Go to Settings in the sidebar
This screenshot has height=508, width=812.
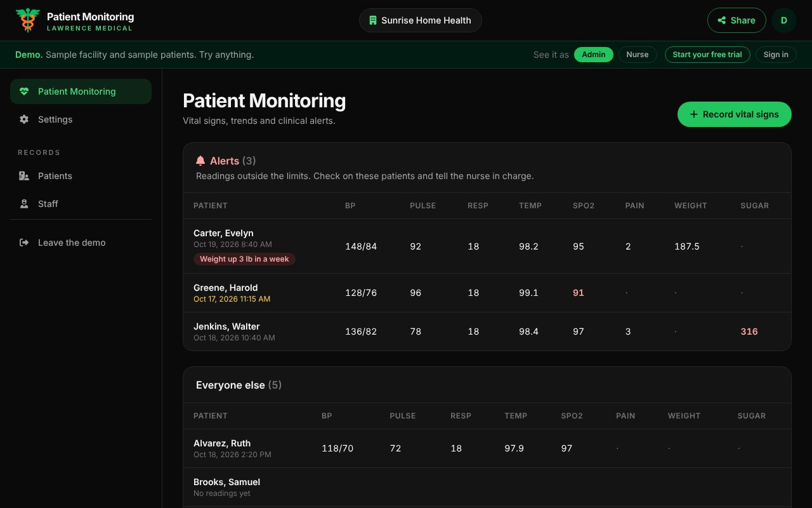(x=81, y=119)
